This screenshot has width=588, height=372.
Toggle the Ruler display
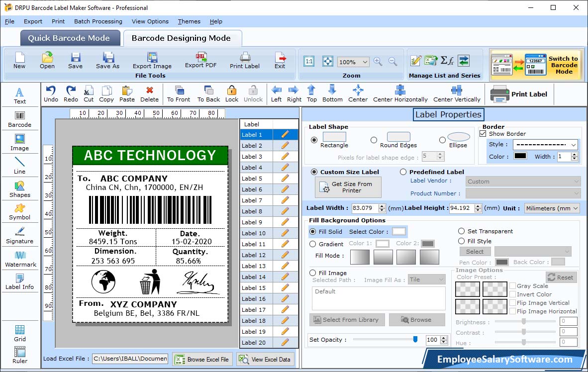pos(20,355)
